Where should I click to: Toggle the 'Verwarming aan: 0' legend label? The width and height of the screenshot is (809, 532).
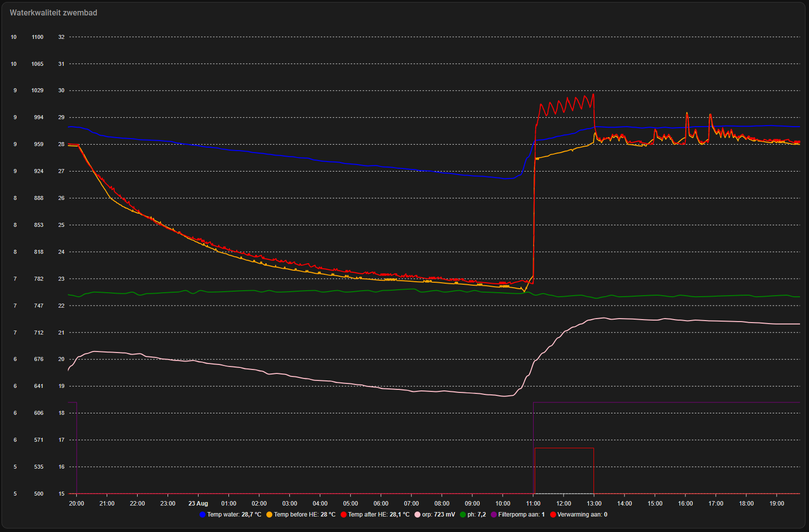click(582, 515)
